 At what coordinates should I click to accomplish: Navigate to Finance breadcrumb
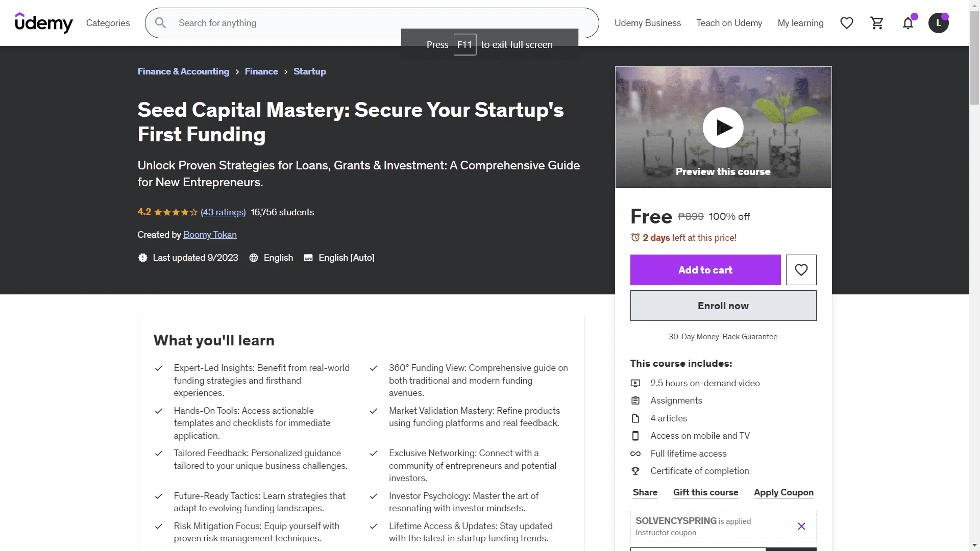[x=261, y=71]
